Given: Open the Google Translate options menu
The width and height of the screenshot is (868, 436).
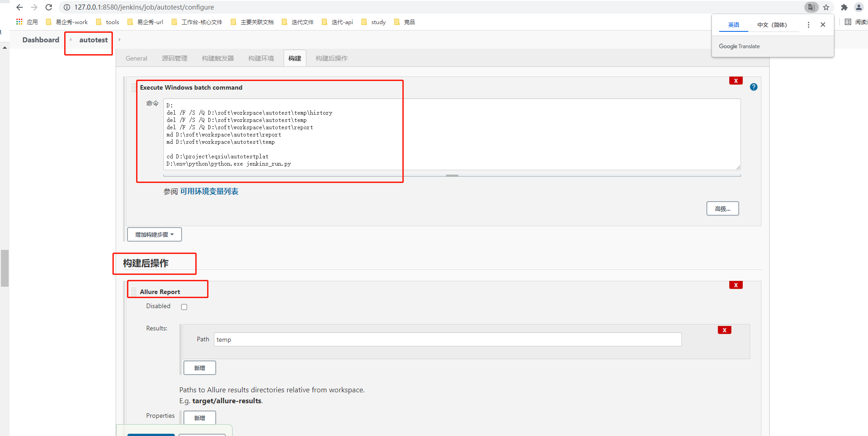Looking at the screenshot, I should click(808, 25).
